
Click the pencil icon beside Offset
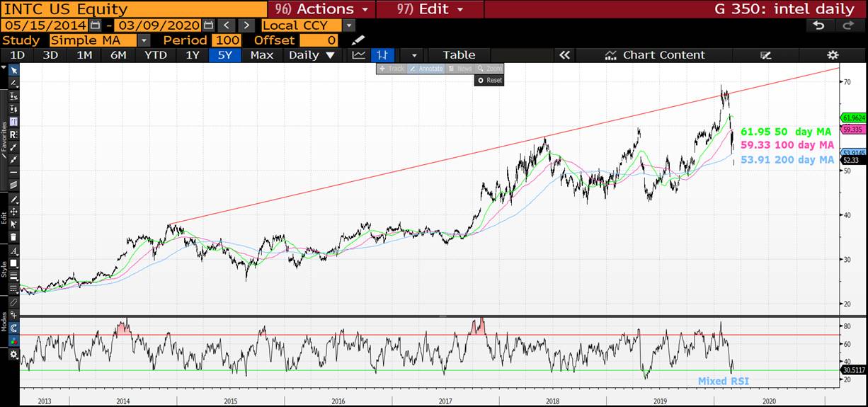click(358, 40)
